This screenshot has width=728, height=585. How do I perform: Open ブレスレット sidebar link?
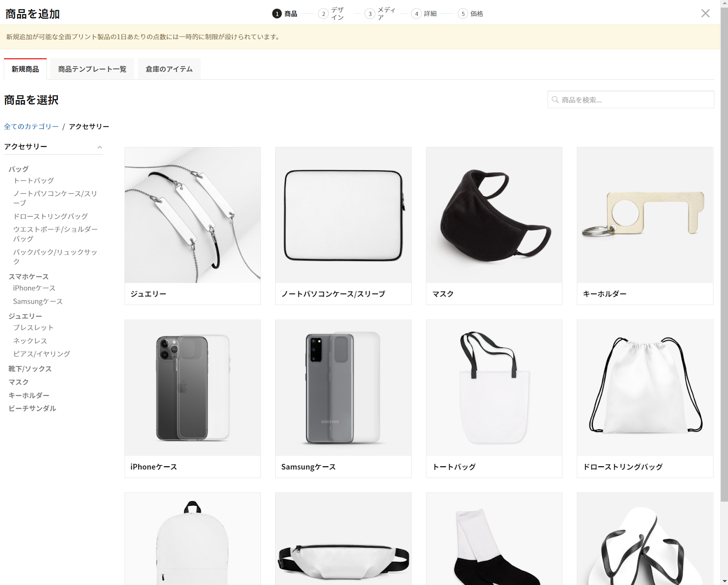pyautogui.click(x=34, y=328)
